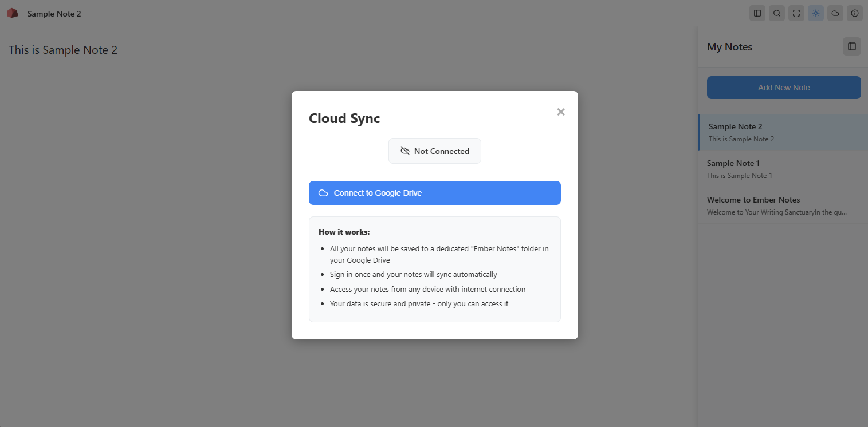Enter fullscreen mode via the toolbar icon

point(796,13)
